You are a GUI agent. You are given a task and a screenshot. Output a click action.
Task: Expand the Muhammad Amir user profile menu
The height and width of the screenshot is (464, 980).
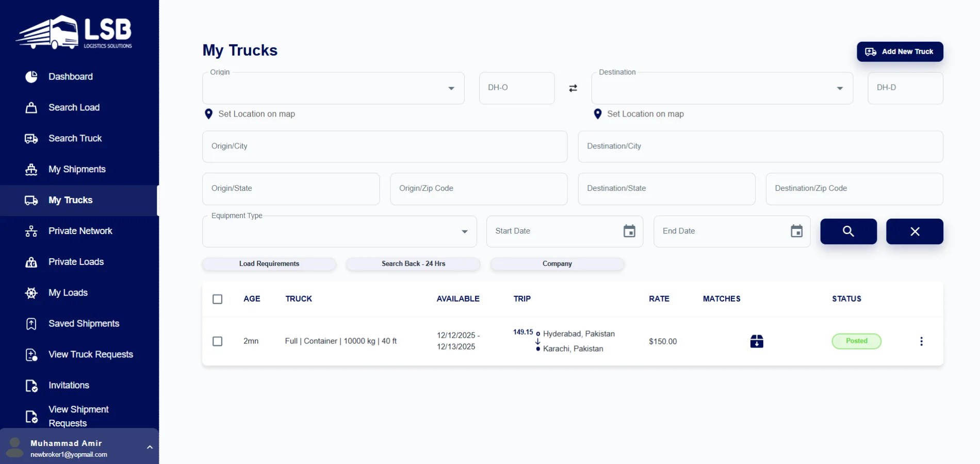pos(150,447)
